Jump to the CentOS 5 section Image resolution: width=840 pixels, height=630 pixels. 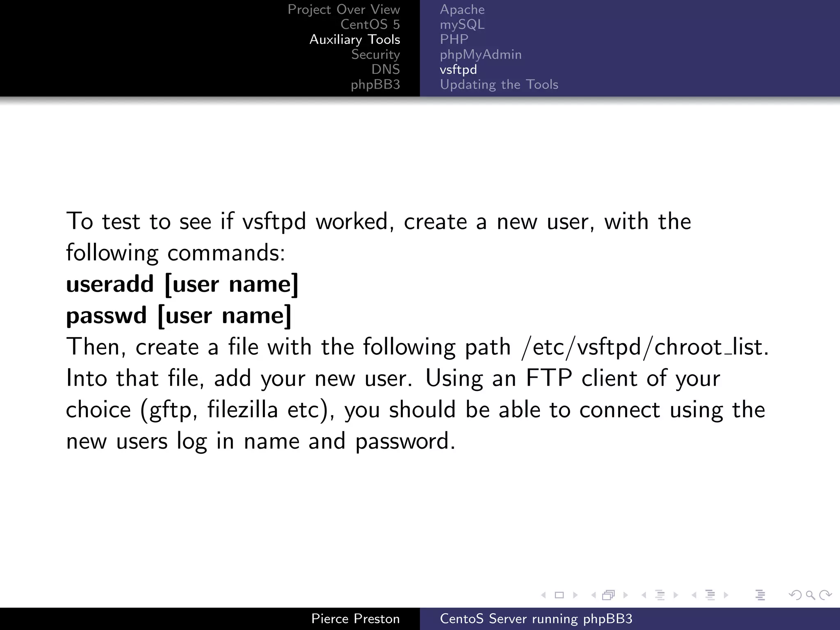pyautogui.click(x=370, y=24)
